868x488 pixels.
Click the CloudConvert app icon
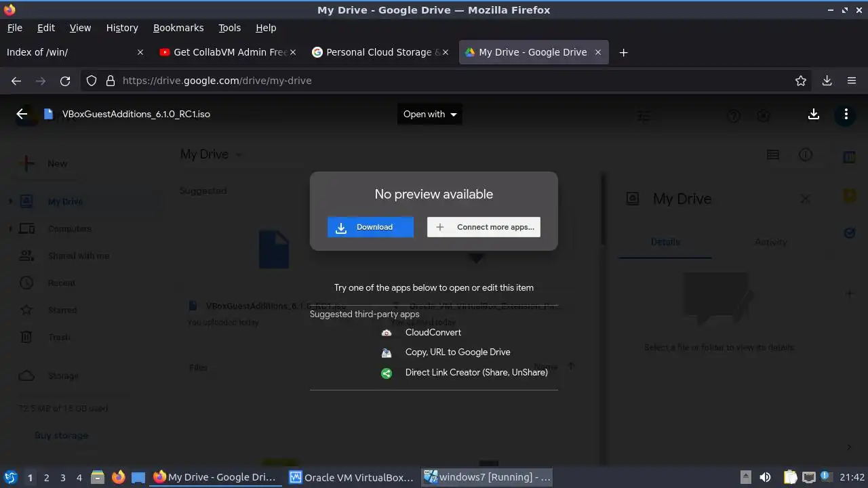(387, 333)
